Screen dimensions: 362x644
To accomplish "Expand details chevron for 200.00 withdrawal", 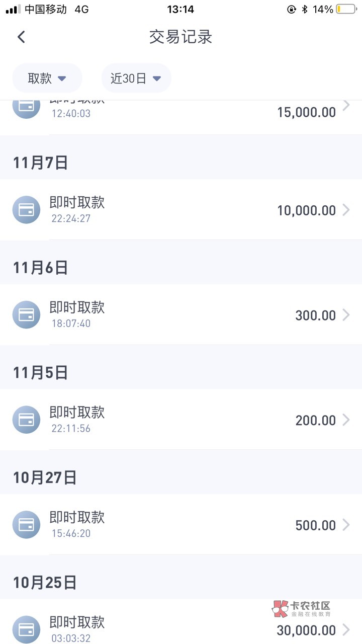I will (x=346, y=420).
